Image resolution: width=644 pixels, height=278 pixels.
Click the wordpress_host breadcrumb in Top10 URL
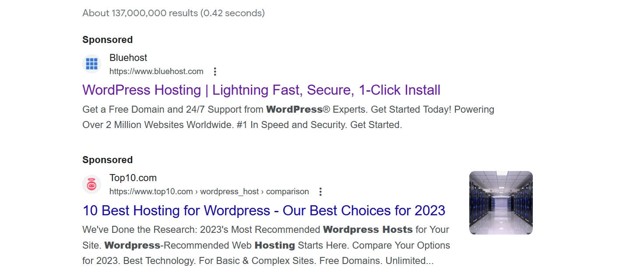(x=229, y=192)
